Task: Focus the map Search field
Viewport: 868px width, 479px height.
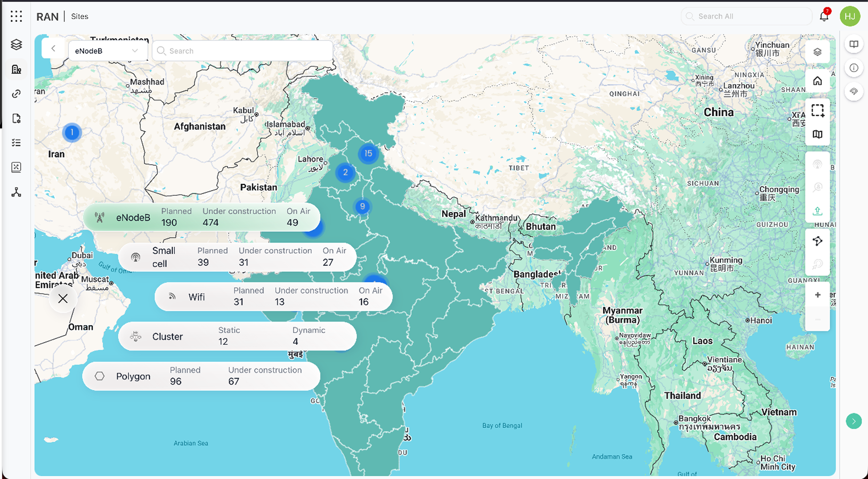Action: [242, 51]
